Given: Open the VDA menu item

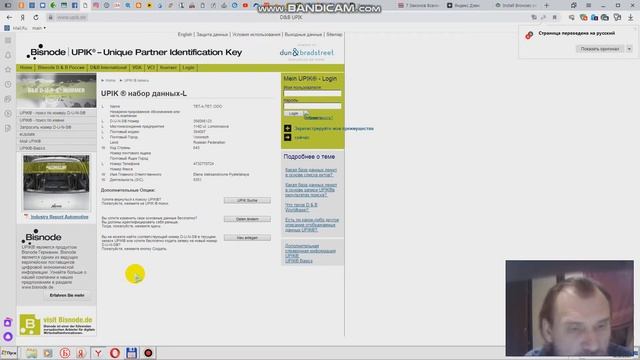Looking at the screenshot, I should pos(137,68).
